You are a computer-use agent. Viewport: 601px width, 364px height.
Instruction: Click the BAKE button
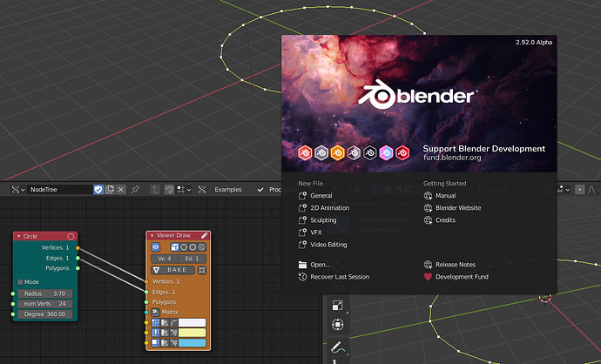[173, 270]
